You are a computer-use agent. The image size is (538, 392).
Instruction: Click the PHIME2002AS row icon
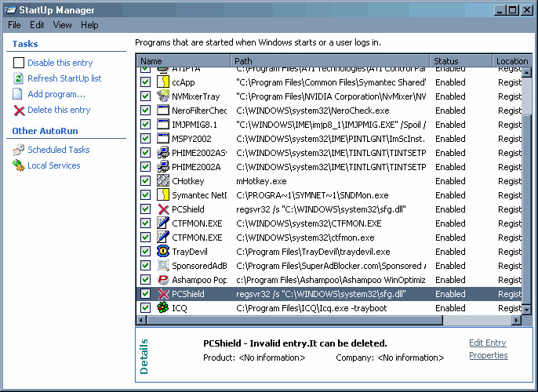(x=163, y=153)
